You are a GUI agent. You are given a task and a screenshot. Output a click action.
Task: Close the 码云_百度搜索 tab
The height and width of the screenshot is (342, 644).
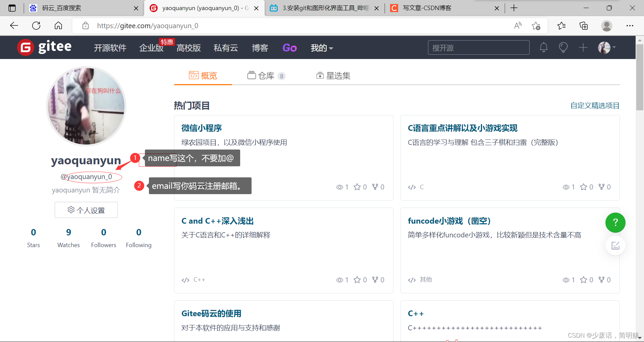click(136, 8)
